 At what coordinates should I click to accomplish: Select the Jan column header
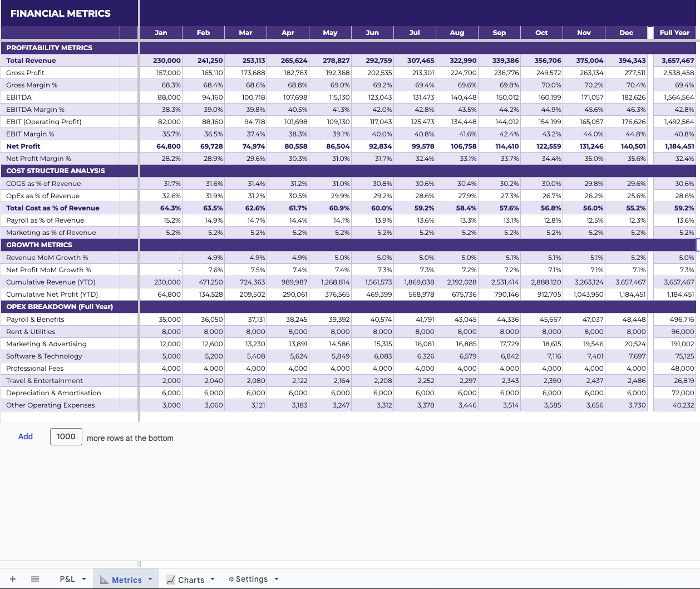click(x=161, y=33)
